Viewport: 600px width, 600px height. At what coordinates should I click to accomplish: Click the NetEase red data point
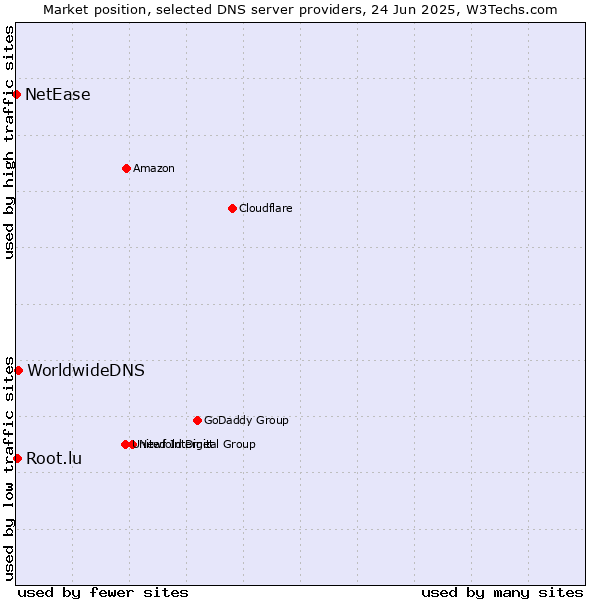16,95
